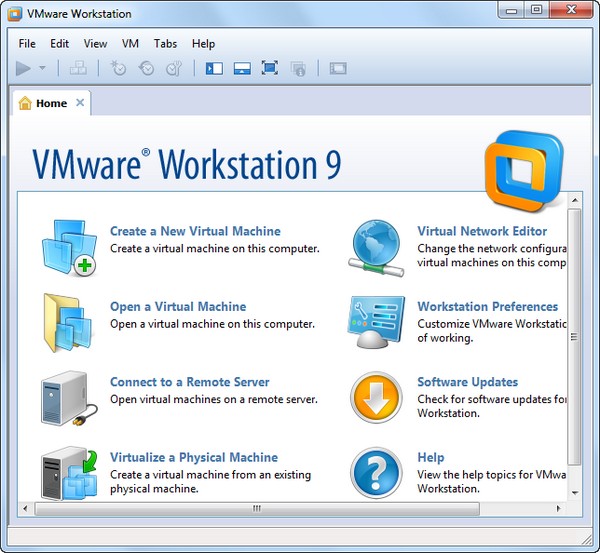Screen dimensions: 600x553
Task: Open the Workstation Preferences link
Action: (x=487, y=307)
